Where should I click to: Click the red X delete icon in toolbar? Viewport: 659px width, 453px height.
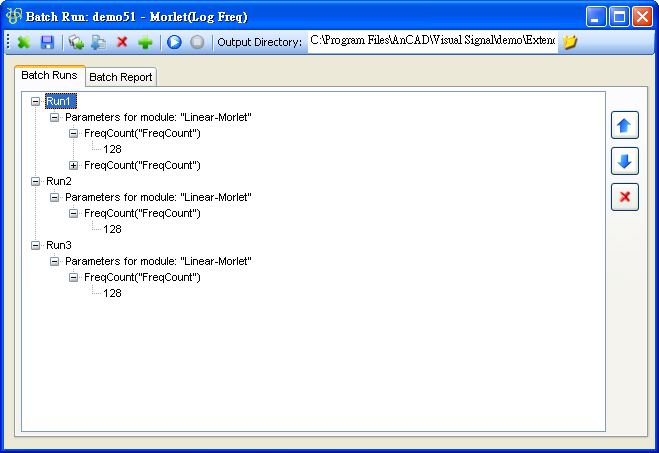click(x=122, y=42)
